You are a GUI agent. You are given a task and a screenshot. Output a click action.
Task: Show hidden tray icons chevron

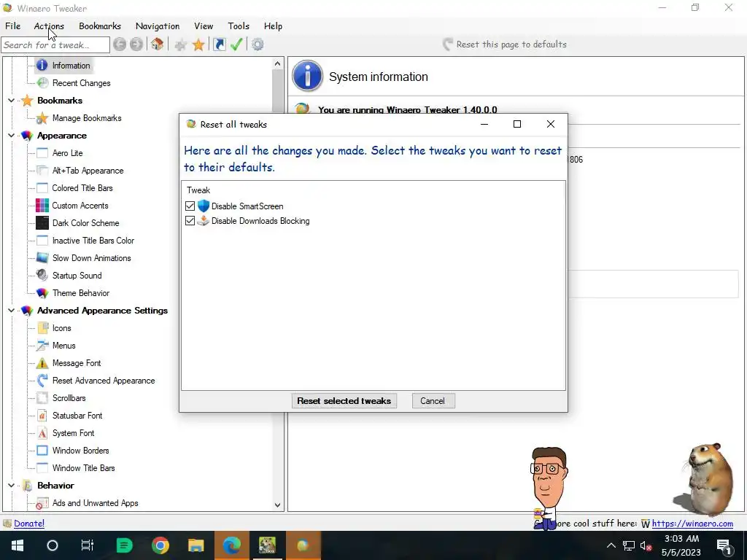click(x=611, y=545)
